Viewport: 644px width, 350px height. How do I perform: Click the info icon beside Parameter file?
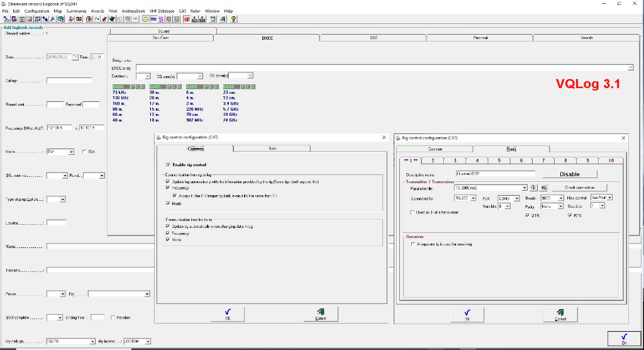[x=533, y=188]
